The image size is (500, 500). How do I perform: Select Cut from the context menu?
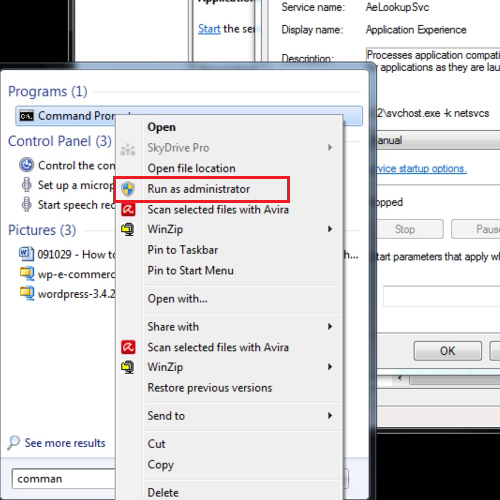click(x=156, y=444)
